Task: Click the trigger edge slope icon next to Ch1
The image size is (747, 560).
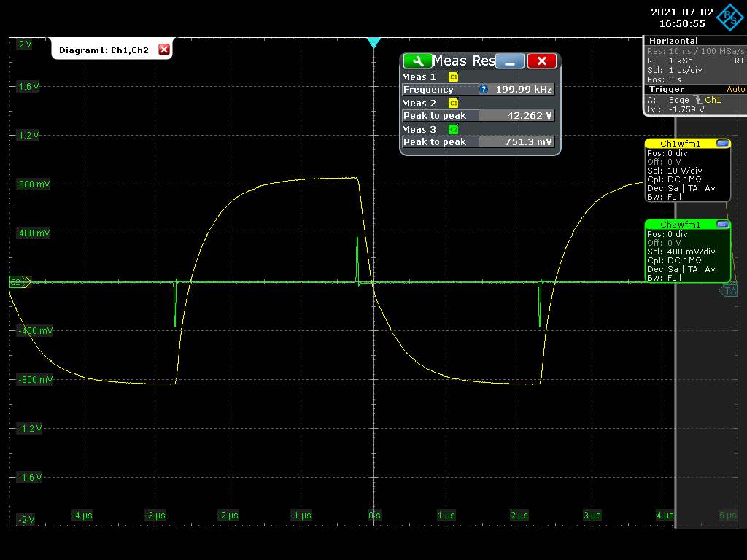Action: click(x=697, y=100)
